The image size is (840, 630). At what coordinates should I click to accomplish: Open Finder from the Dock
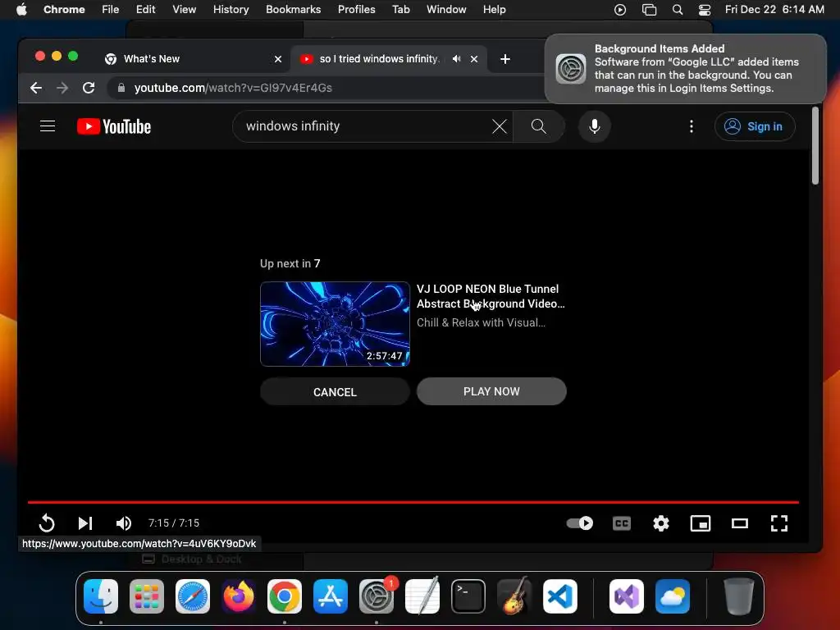point(101,596)
